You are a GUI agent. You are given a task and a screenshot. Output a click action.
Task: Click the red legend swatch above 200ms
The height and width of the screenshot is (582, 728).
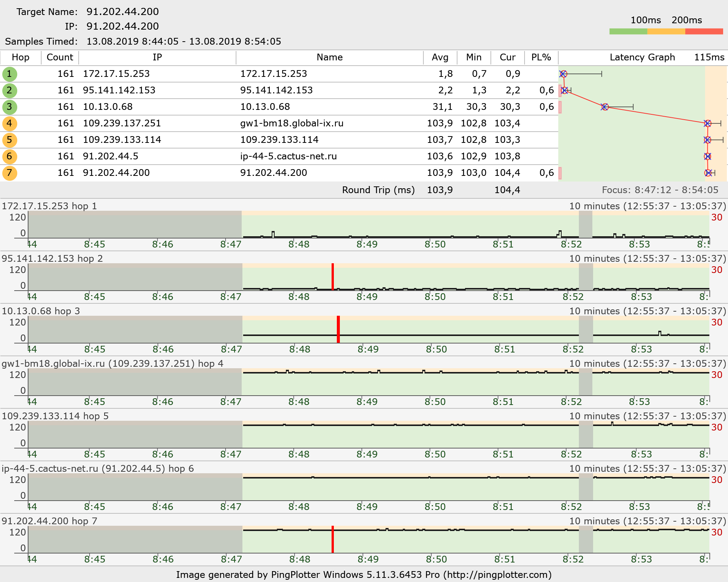704,31
